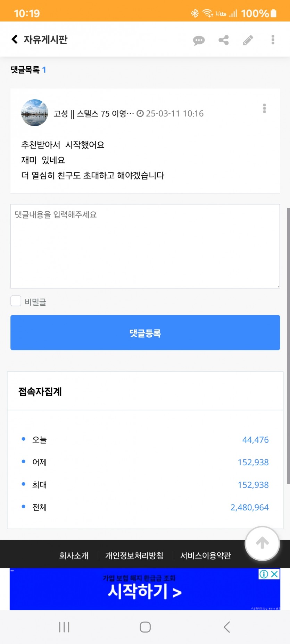Tap the Android home button
Viewport: 290px width, 644px height.
pos(145,627)
